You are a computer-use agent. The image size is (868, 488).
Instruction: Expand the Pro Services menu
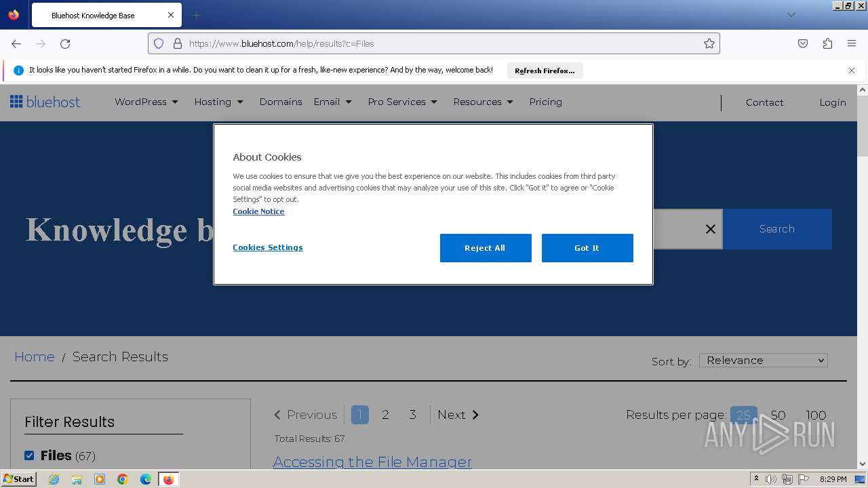[403, 102]
